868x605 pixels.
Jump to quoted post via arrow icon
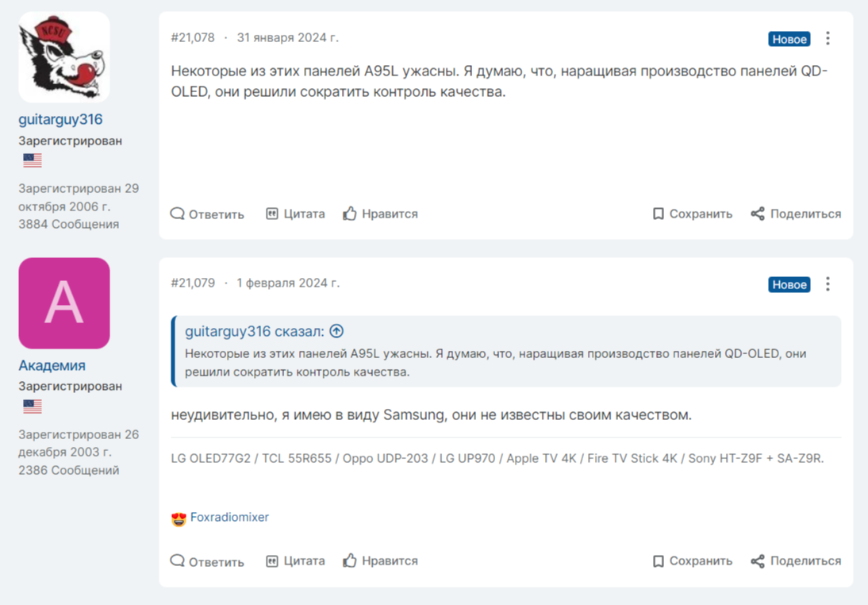tap(336, 331)
